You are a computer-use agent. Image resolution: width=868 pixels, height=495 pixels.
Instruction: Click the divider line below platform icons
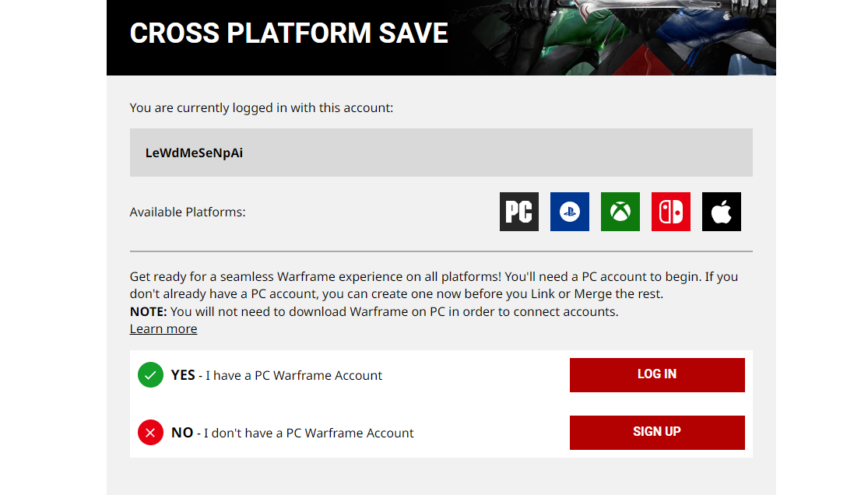click(441, 251)
